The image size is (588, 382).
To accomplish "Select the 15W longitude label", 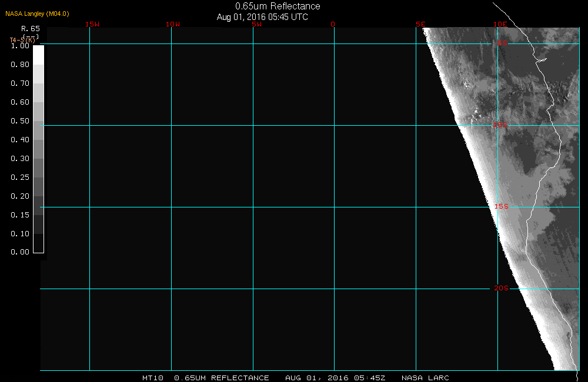I will pyautogui.click(x=92, y=25).
